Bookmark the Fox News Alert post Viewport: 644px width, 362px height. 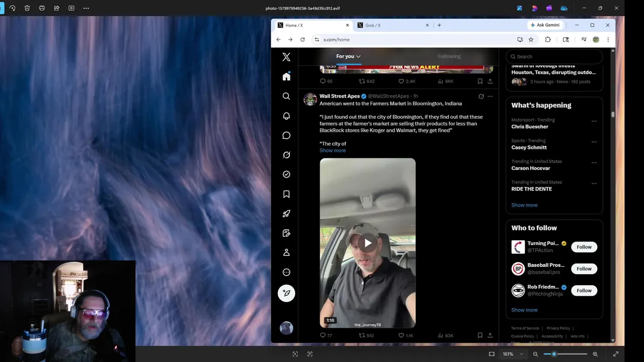tap(480, 81)
